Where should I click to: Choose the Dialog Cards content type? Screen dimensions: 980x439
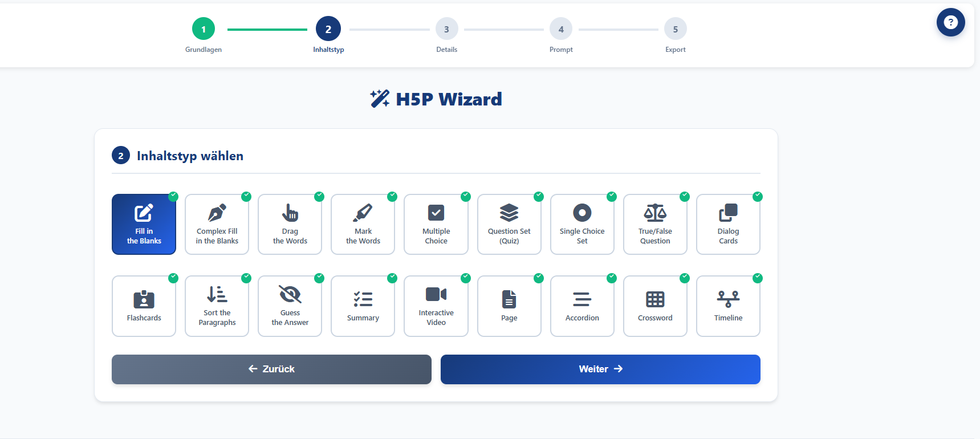pos(728,224)
